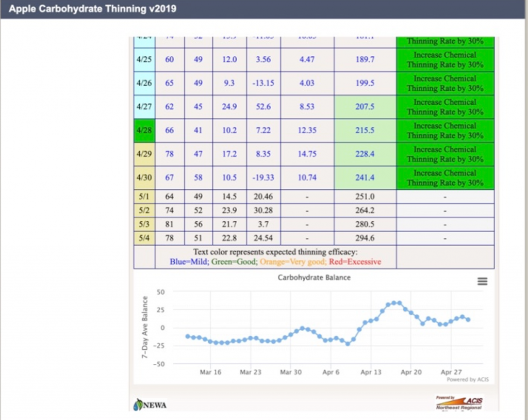Select the 207.5 value cell
This screenshot has width=528, height=420.
[365, 107]
